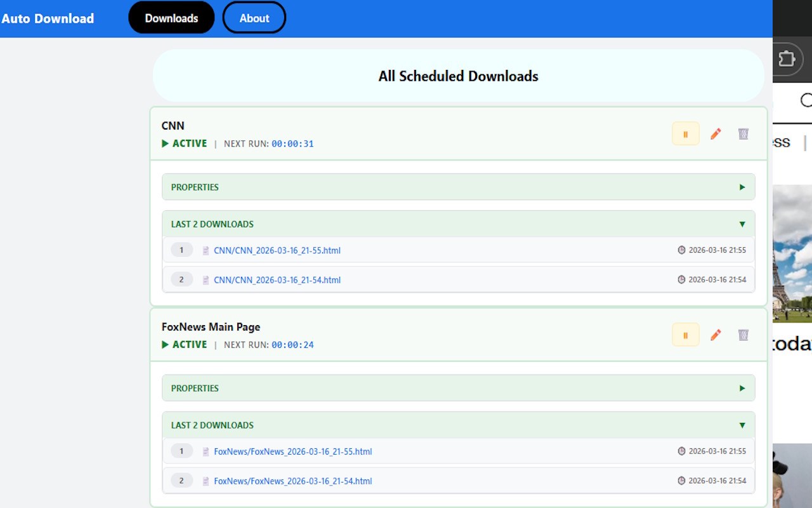Expand the FoxNews Properties section
Image resolution: width=812 pixels, height=508 pixels.
(x=459, y=388)
